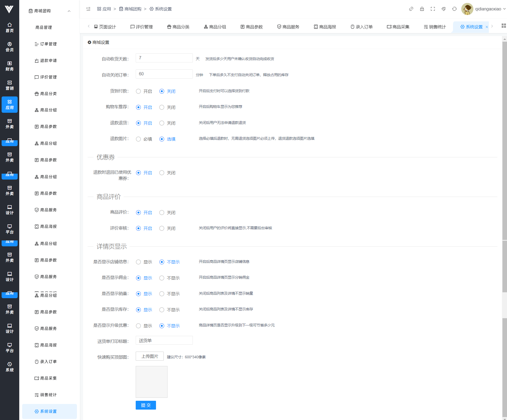Screen dimensions: 507x420
Task: Click the 自动收货天数 input field
Action: click(x=164, y=58)
